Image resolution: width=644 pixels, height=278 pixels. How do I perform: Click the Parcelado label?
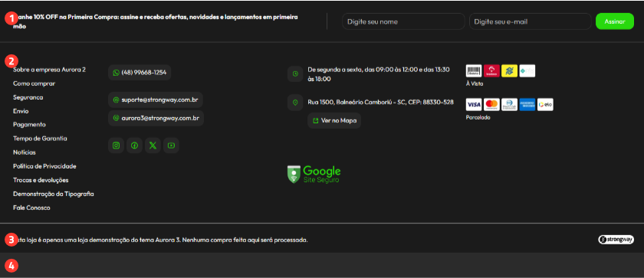[478, 118]
